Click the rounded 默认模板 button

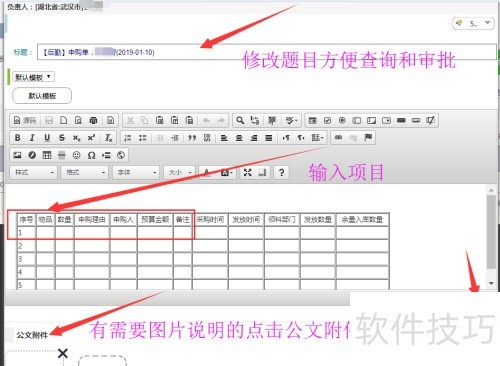42,96
